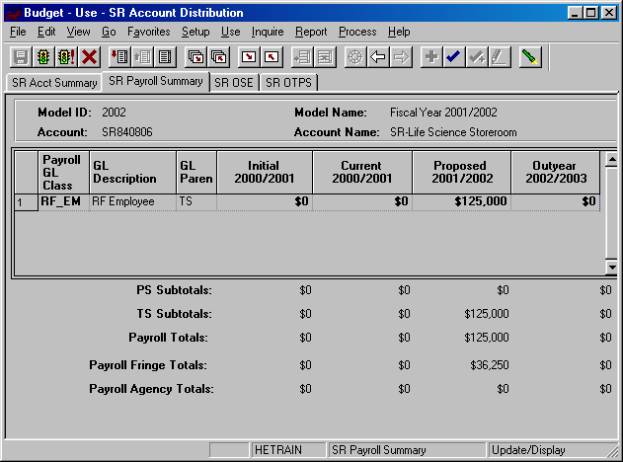Screen dimensions: 623x462
Task: Click the Payroll GL Class column header
Action: tap(62, 171)
